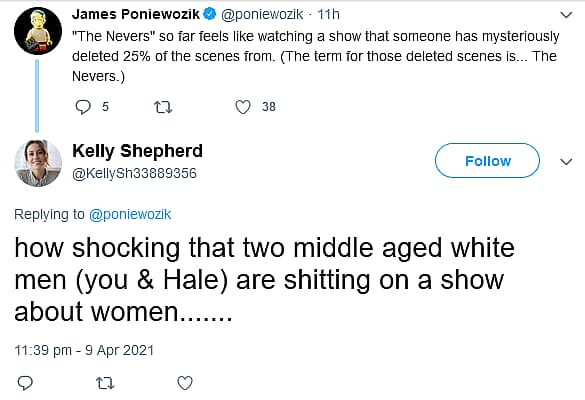Open the chevron menu next to the Follow button
This screenshot has height=400, width=585.
pyautogui.click(x=566, y=162)
